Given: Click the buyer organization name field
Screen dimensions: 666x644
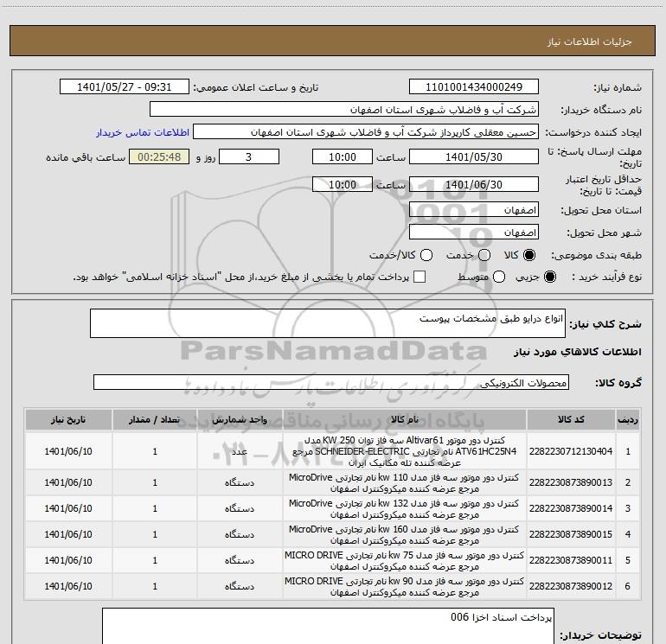Looking at the screenshot, I should [x=344, y=110].
